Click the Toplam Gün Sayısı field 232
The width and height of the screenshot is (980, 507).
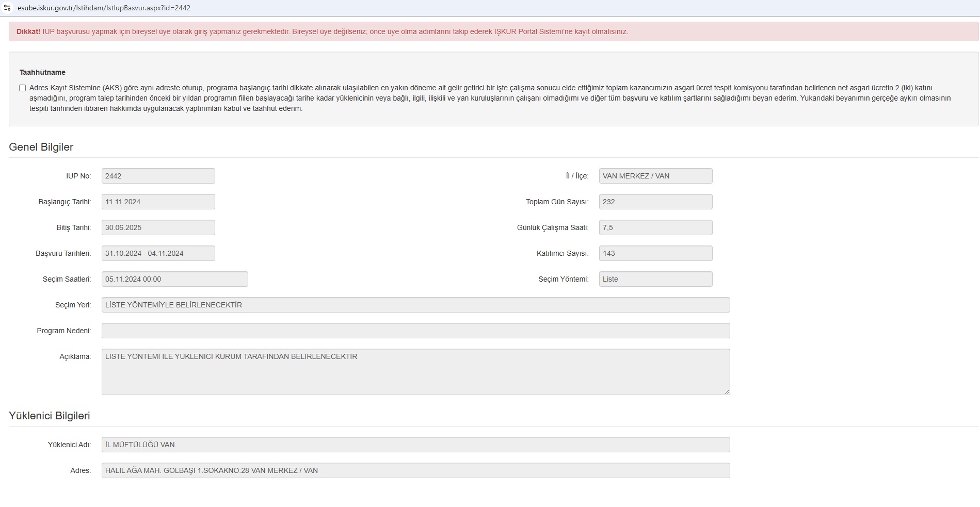pos(656,202)
